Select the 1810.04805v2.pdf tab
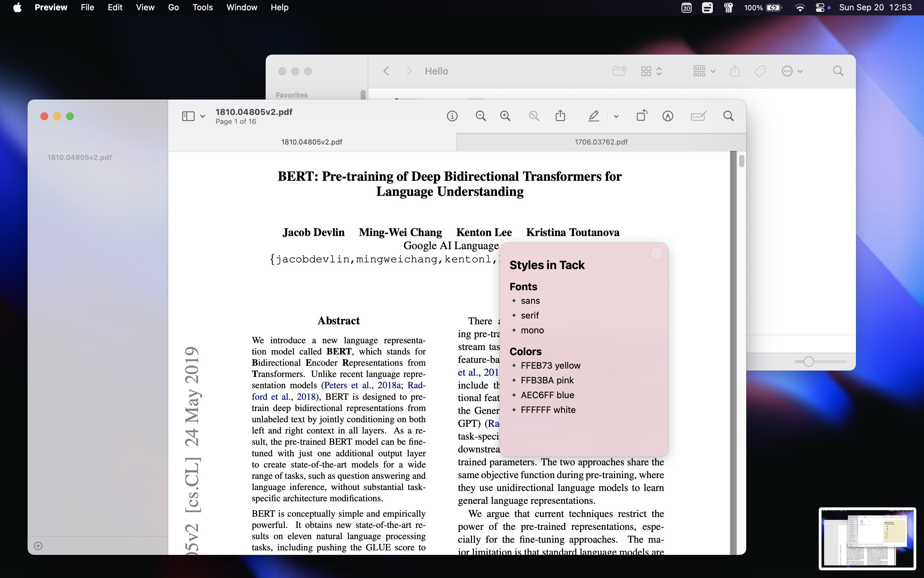 pos(312,142)
